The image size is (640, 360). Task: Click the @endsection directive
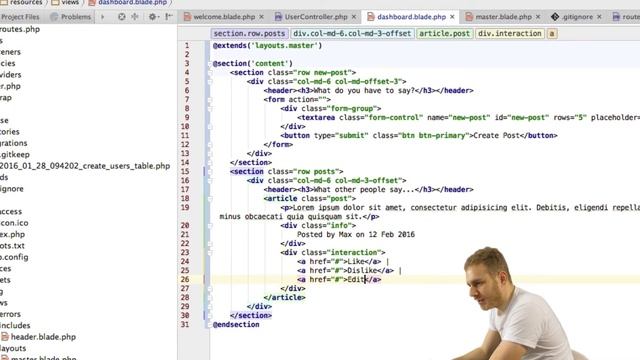coord(236,324)
